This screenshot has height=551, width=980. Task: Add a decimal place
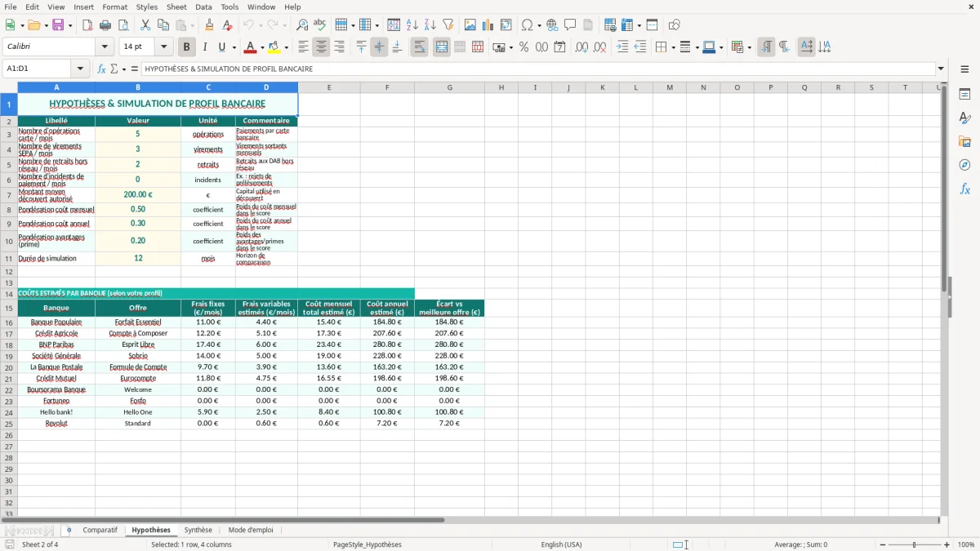pyautogui.click(x=582, y=47)
